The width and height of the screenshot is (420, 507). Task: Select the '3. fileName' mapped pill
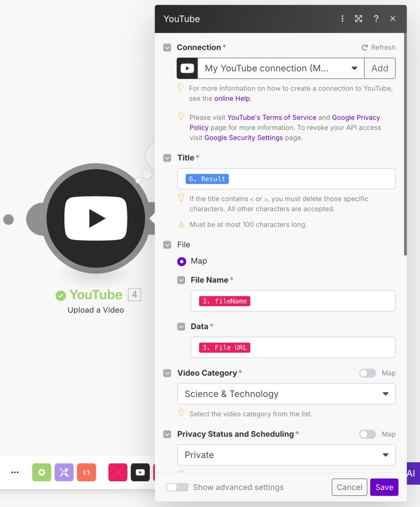tap(224, 301)
